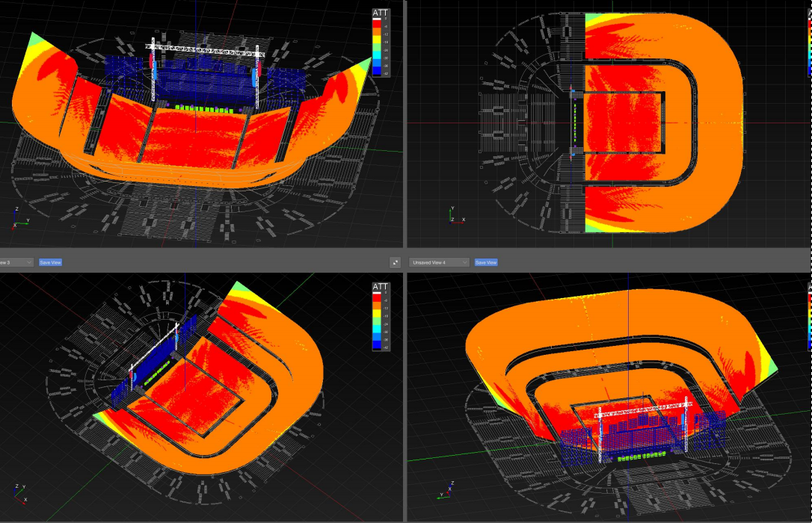
Task: Click the XYZ axis gizmo in the top-left viewport
Action: (19, 220)
